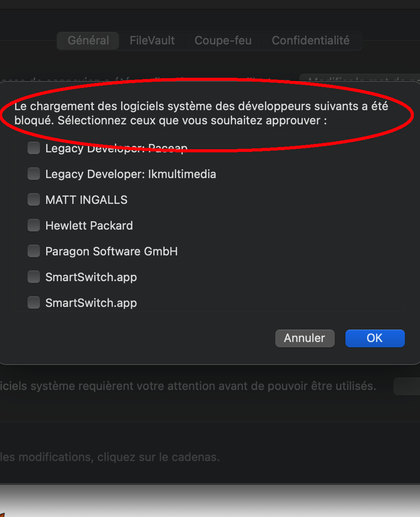Click the blocked system software message text
The width and height of the screenshot is (420, 517).
coord(201,114)
